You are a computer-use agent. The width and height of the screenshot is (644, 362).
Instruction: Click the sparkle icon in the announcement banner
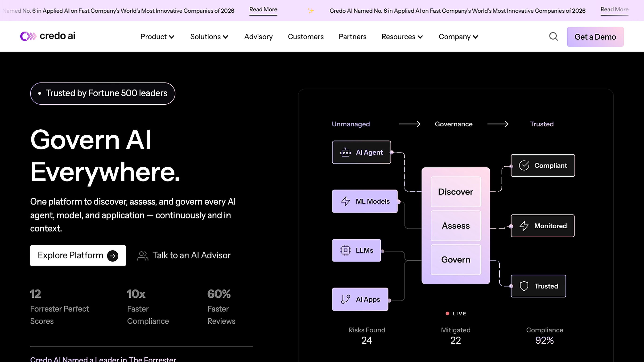click(x=311, y=11)
